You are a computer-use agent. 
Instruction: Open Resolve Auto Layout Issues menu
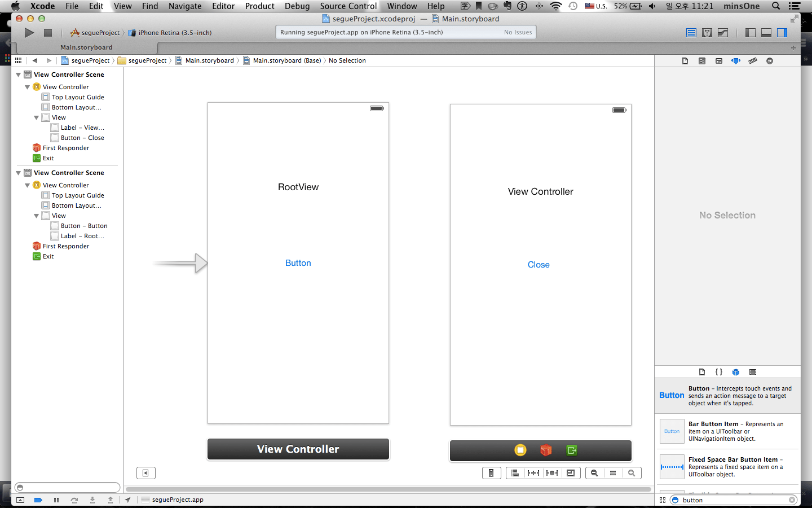tap(552, 473)
